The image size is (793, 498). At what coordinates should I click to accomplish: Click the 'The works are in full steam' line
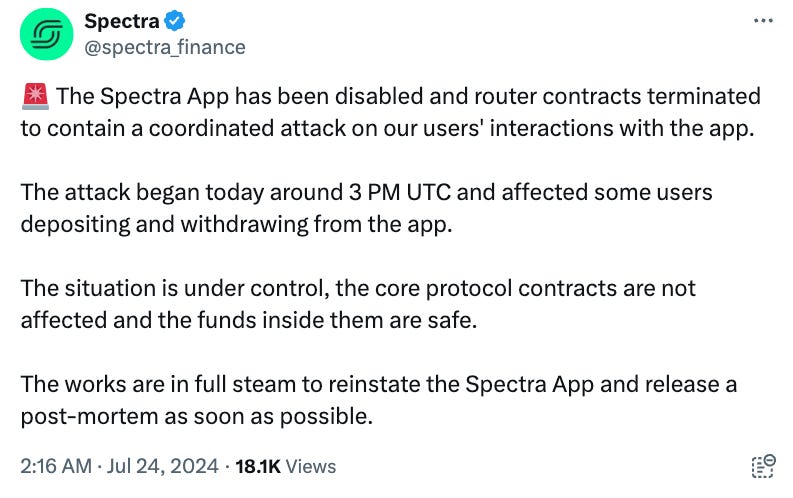378,384
